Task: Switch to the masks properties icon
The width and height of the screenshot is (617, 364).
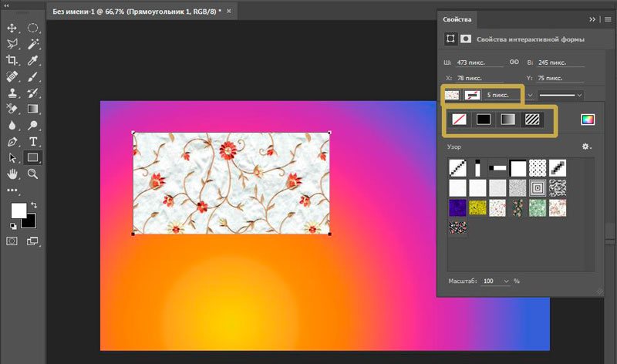Action: [466, 39]
